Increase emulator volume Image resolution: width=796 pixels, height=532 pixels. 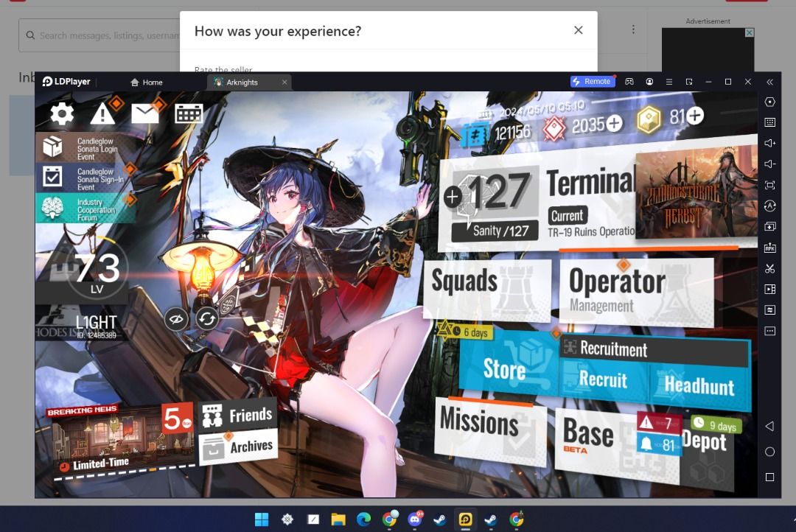click(x=769, y=143)
